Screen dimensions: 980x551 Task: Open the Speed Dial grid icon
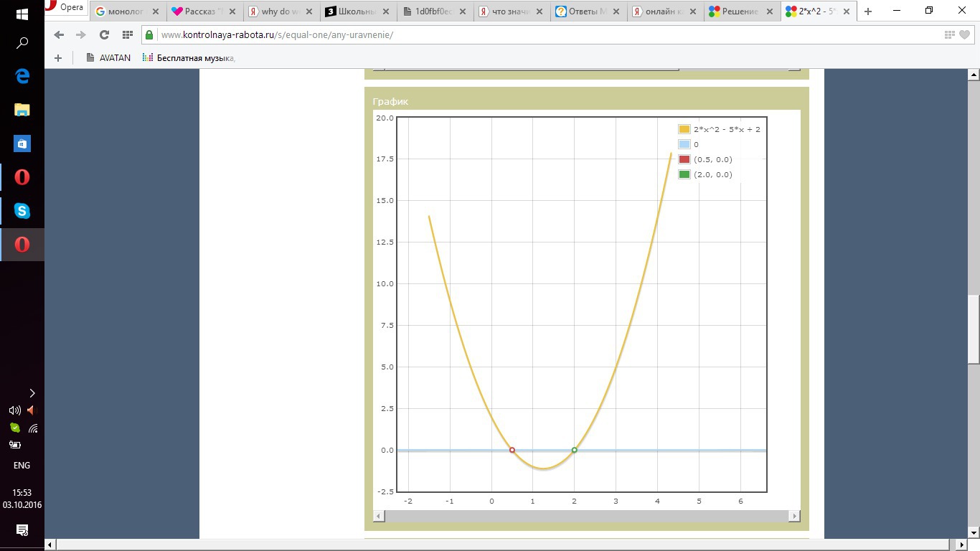(x=127, y=35)
